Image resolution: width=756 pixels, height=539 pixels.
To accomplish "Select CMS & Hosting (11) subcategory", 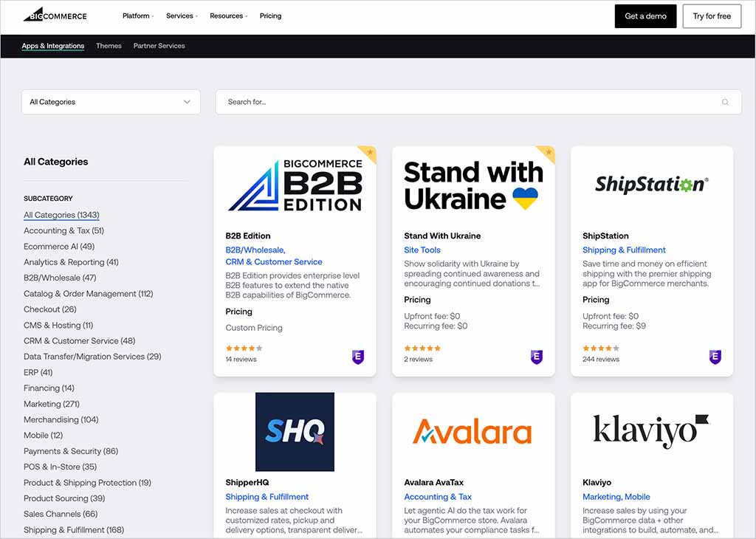I will [x=58, y=325].
